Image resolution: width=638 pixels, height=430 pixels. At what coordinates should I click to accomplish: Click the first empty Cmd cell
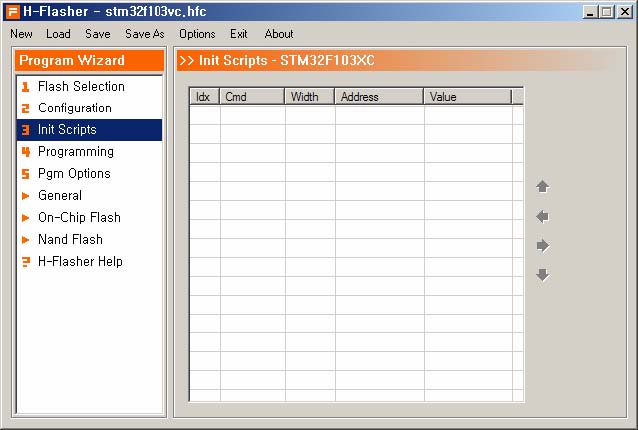point(253,115)
